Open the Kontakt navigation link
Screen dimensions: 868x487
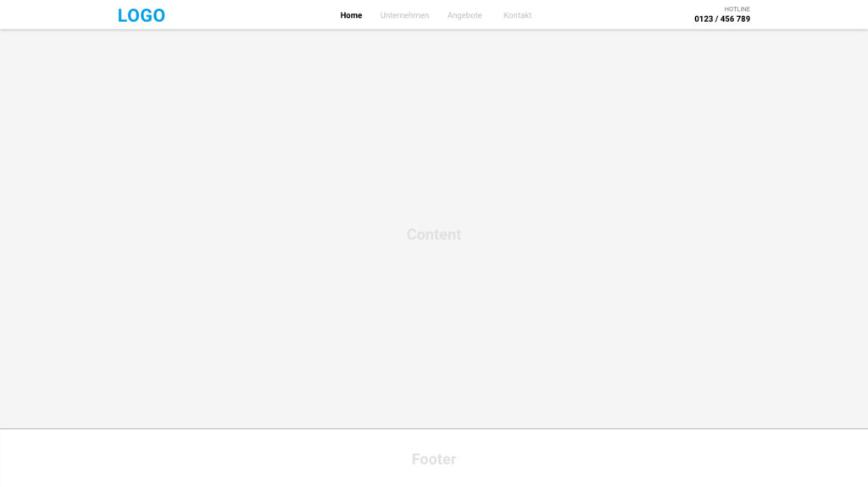[x=517, y=15]
